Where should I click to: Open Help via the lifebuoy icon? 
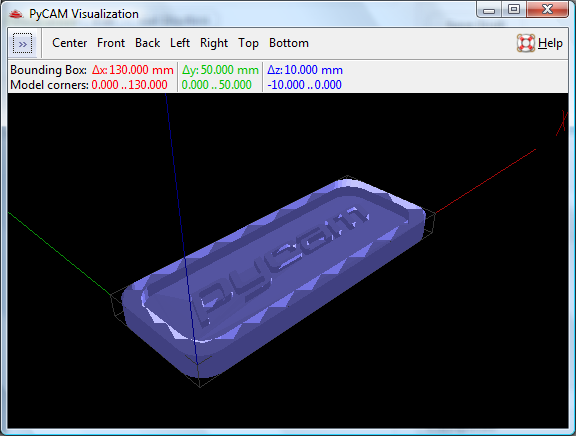[526, 43]
